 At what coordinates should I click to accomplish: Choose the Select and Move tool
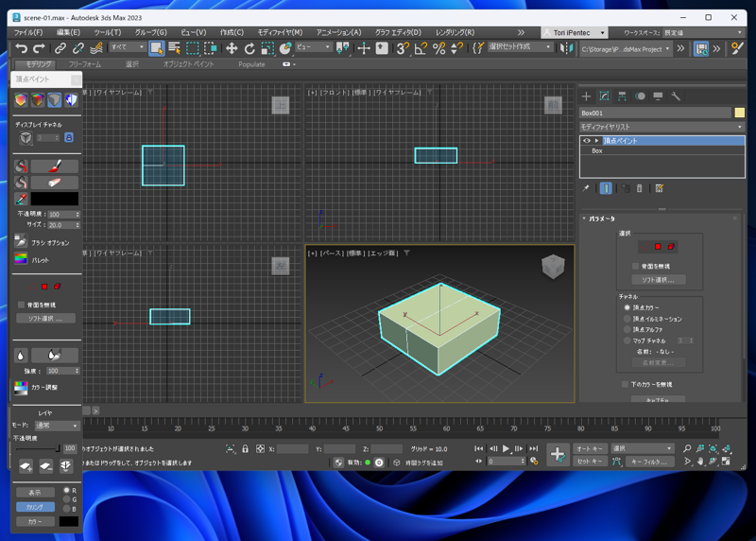tap(232, 48)
